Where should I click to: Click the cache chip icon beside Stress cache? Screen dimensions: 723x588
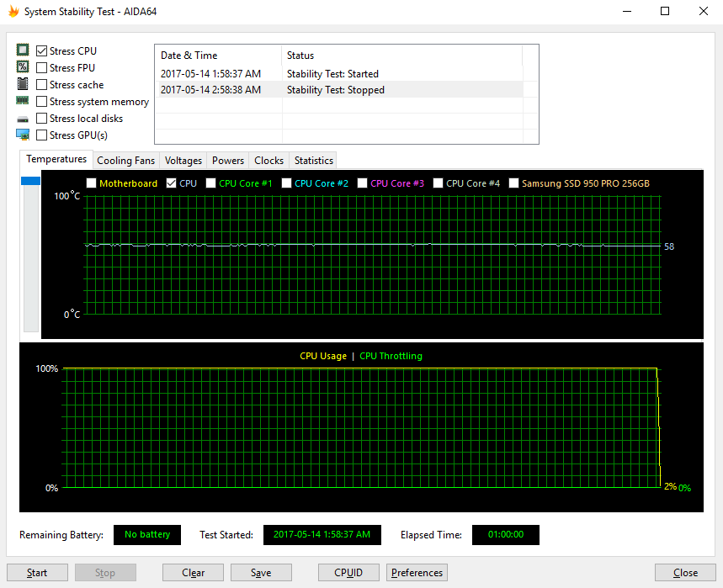23,85
